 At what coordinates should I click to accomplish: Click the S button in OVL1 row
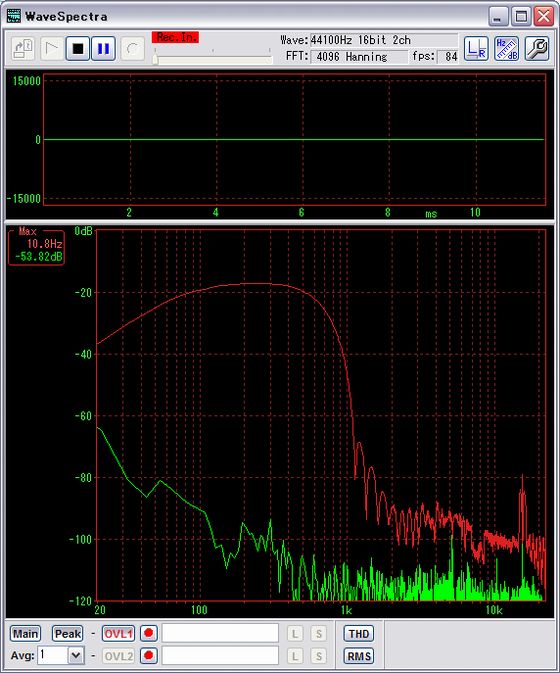coord(318,634)
